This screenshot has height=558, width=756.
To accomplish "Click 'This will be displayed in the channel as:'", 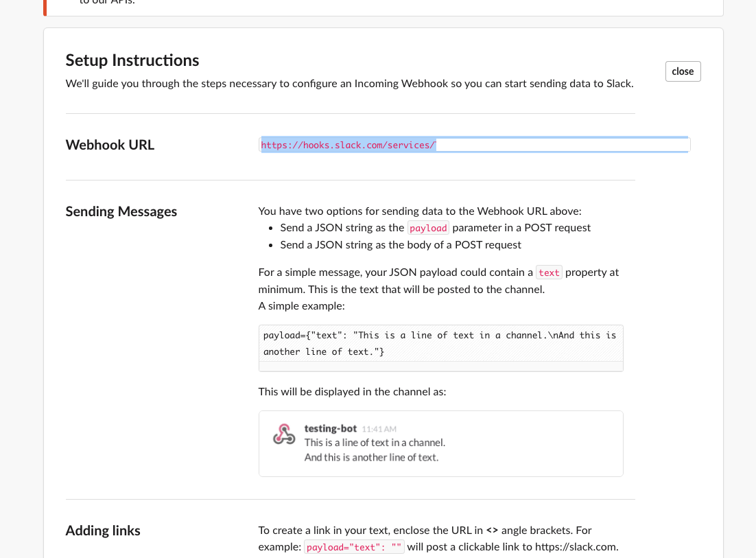I will pos(352,392).
